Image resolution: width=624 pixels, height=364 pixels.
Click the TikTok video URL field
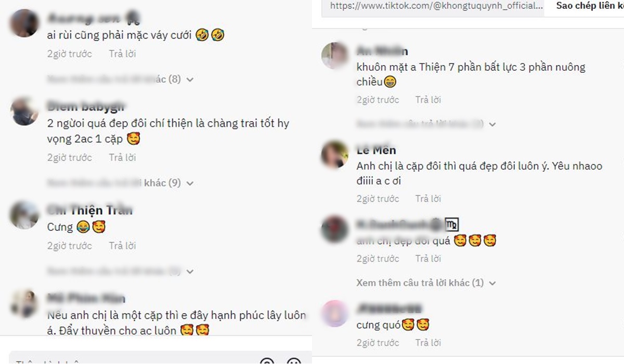434,7
